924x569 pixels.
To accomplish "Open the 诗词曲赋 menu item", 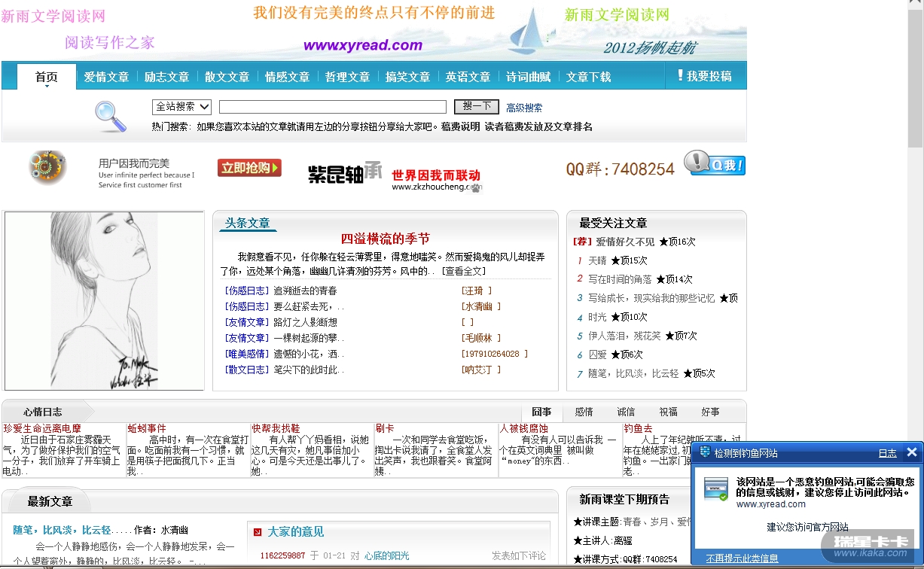I will (x=528, y=77).
